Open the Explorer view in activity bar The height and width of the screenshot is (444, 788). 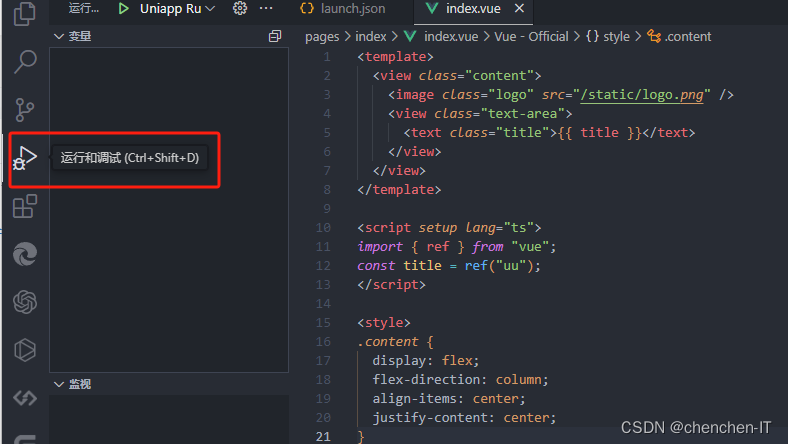(25, 14)
